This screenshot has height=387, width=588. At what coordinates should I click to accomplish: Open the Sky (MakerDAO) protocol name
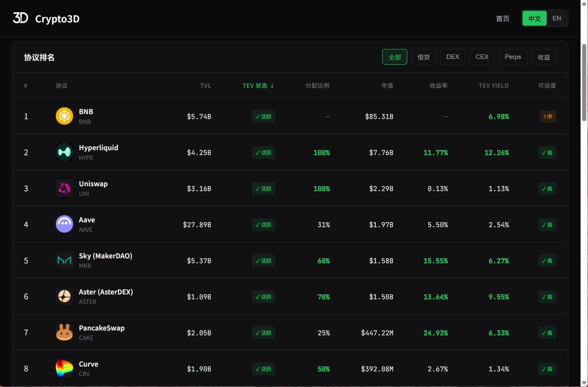pos(105,256)
